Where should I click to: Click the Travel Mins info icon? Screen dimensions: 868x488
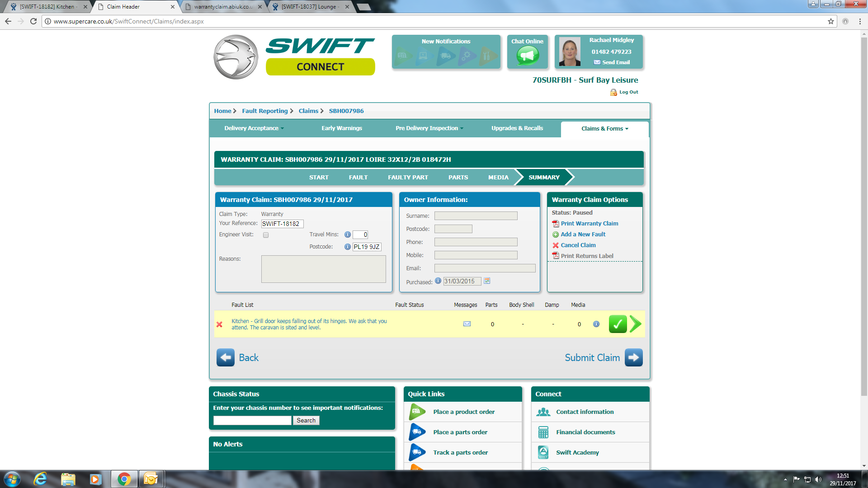coord(348,235)
